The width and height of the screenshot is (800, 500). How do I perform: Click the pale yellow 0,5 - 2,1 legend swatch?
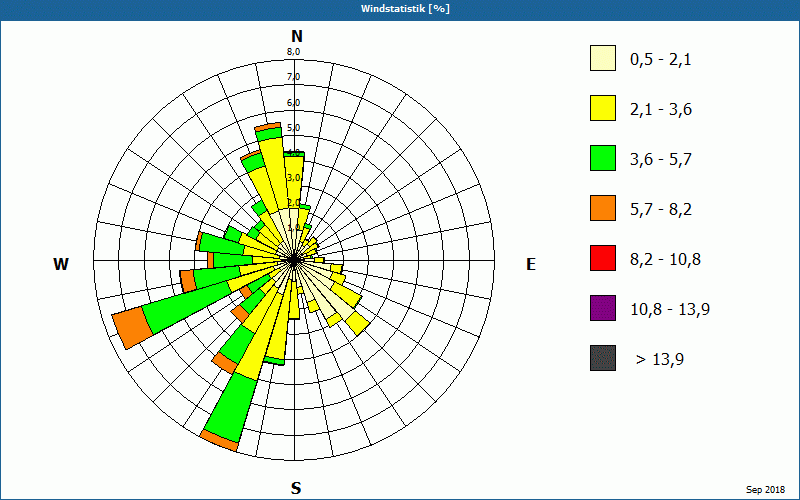[x=603, y=58]
